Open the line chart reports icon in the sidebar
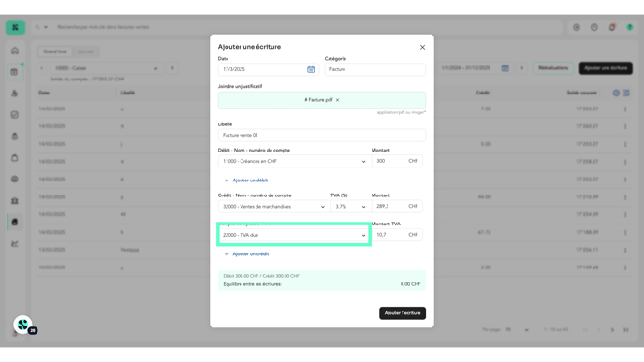This screenshot has height=362, width=644. click(15, 244)
